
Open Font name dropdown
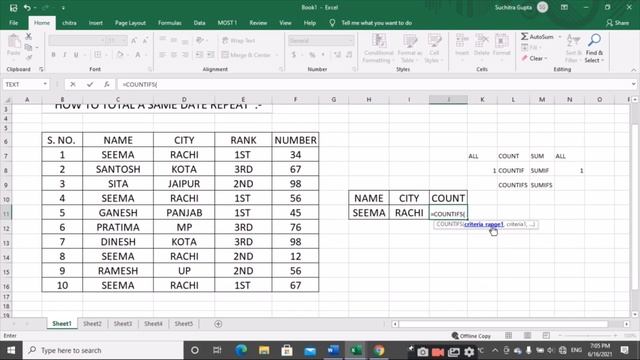pyautogui.click(x=102, y=40)
